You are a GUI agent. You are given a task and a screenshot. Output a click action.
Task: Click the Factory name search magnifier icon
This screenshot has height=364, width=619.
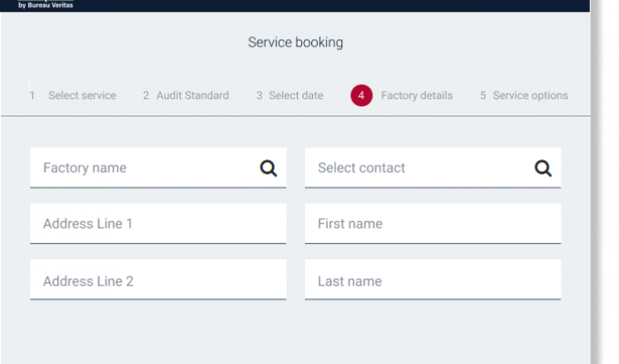[x=269, y=168]
